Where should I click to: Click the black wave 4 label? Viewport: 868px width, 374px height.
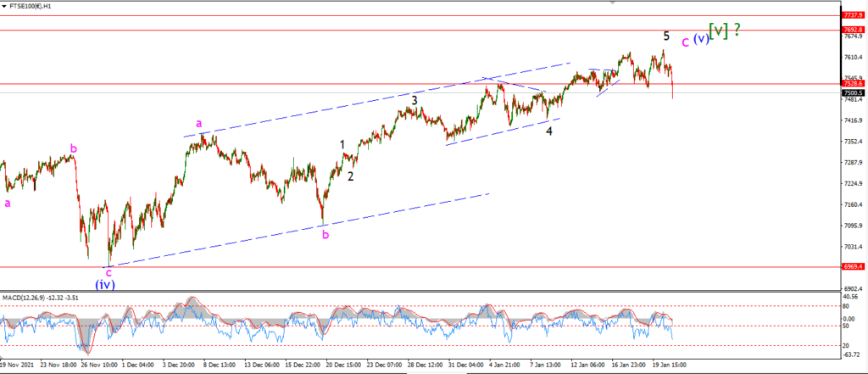coord(549,131)
